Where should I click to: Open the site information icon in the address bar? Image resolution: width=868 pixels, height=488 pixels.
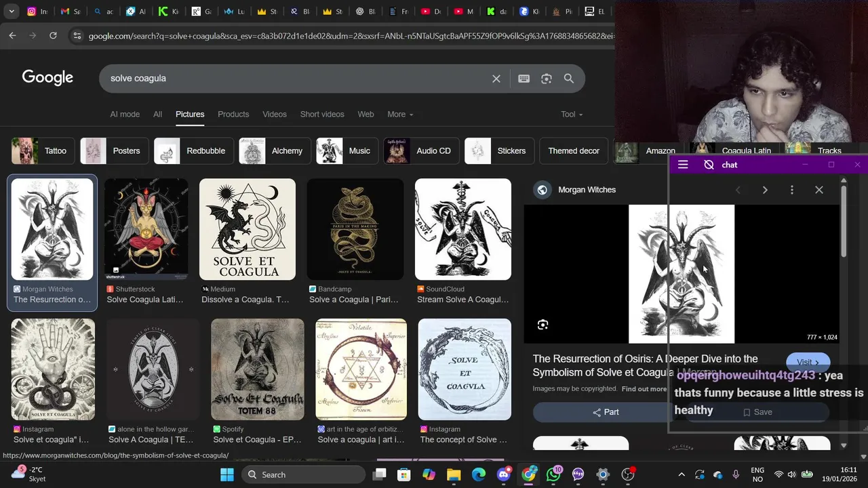point(77,35)
